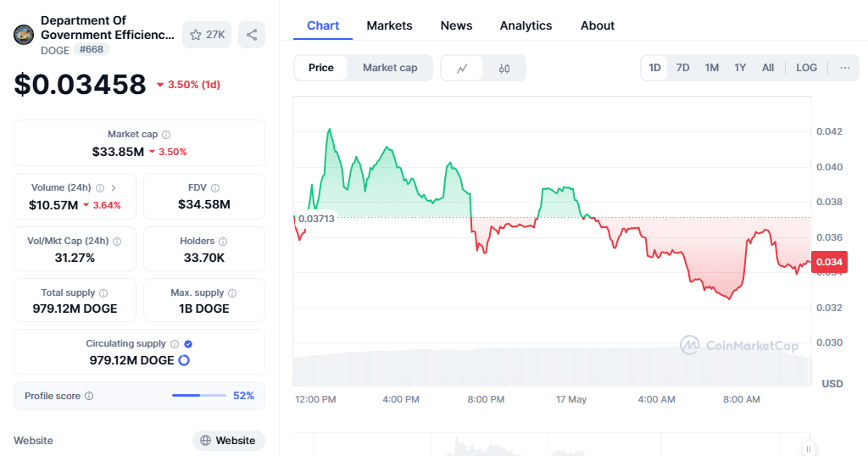Click current price tag 0.034 on axis

pos(829,262)
